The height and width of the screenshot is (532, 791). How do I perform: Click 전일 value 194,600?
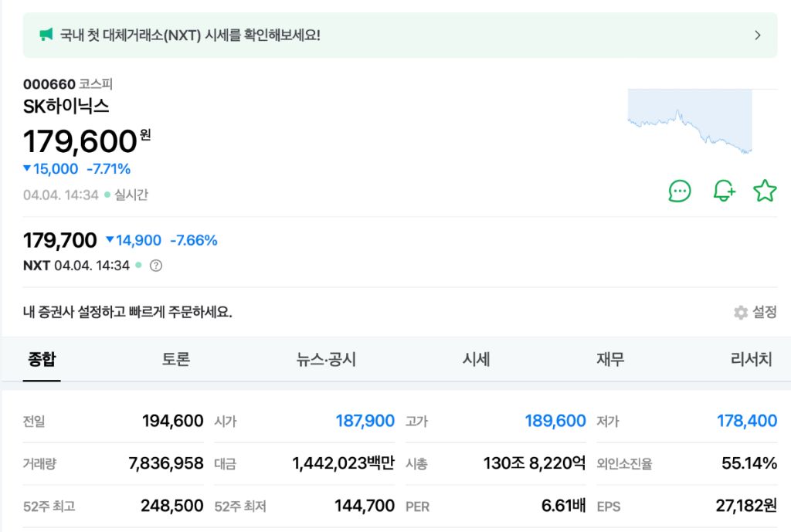click(x=172, y=421)
